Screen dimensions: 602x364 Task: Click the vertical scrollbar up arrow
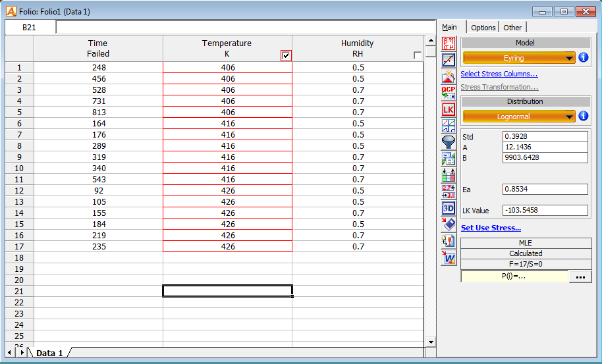pyautogui.click(x=431, y=41)
